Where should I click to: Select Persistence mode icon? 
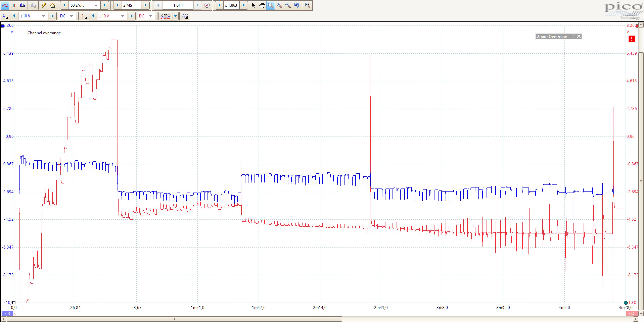(14, 5)
